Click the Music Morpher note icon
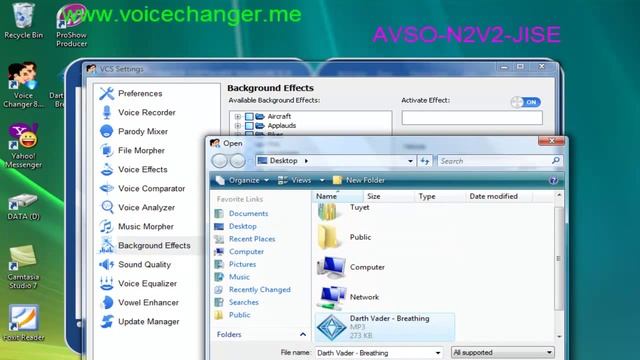 pyautogui.click(x=107, y=226)
